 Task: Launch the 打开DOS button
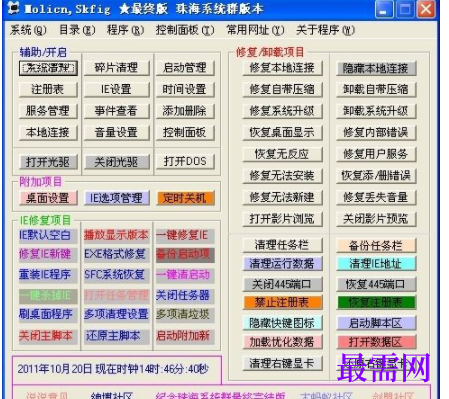point(185,162)
